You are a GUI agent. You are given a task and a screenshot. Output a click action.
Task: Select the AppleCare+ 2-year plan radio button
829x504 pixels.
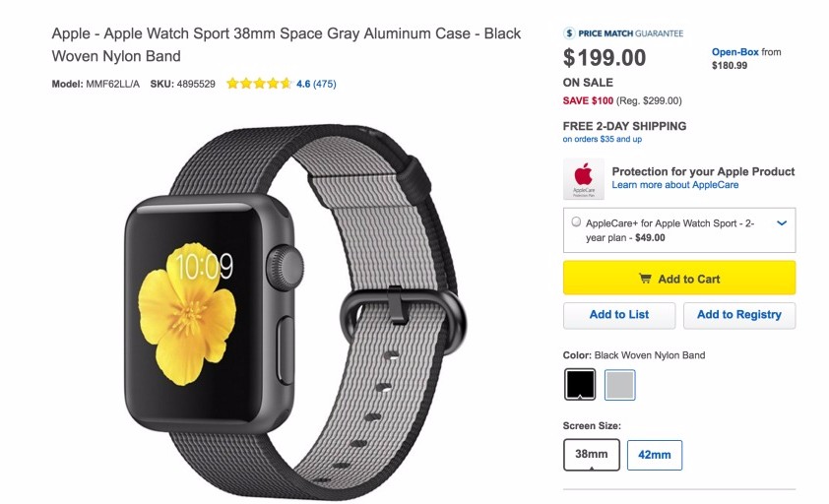click(x=576, y=222)
